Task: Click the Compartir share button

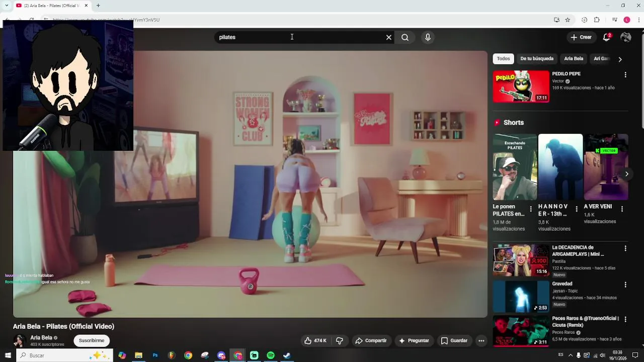Action: pos(371,340)
